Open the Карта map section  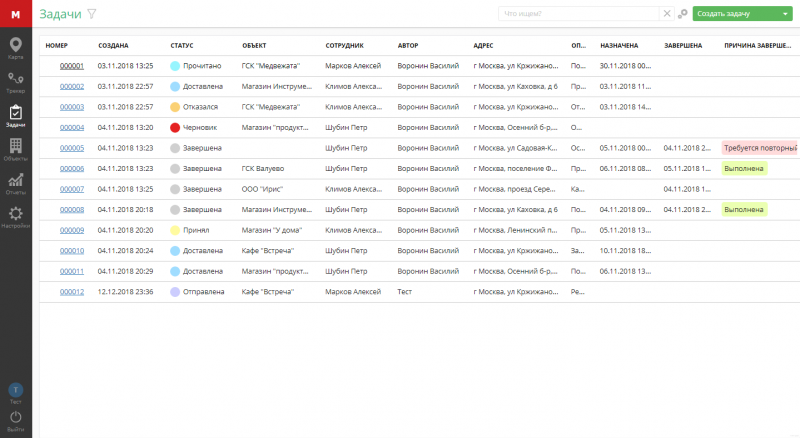[x=15, y=47]
